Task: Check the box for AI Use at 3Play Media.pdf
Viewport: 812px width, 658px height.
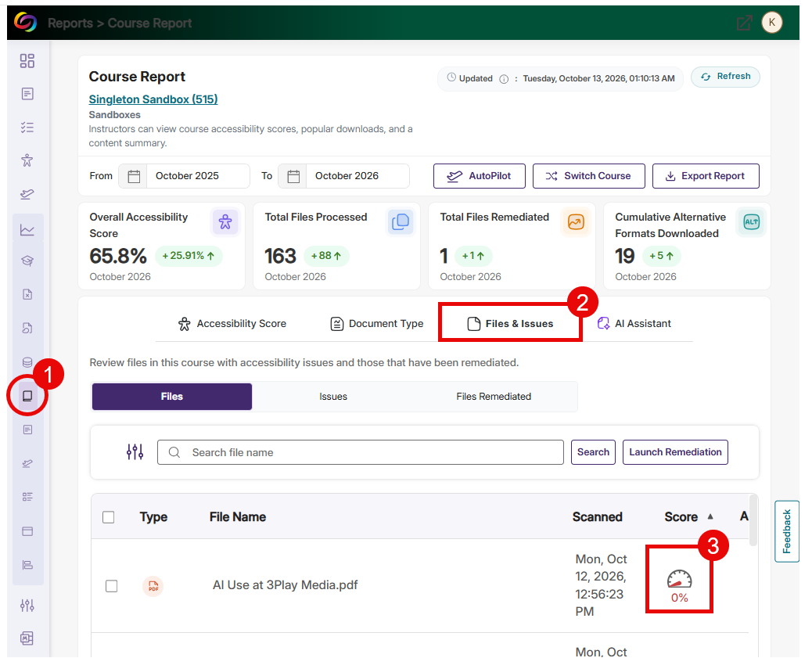Action: pyautogui.click(x=111, y=586)
